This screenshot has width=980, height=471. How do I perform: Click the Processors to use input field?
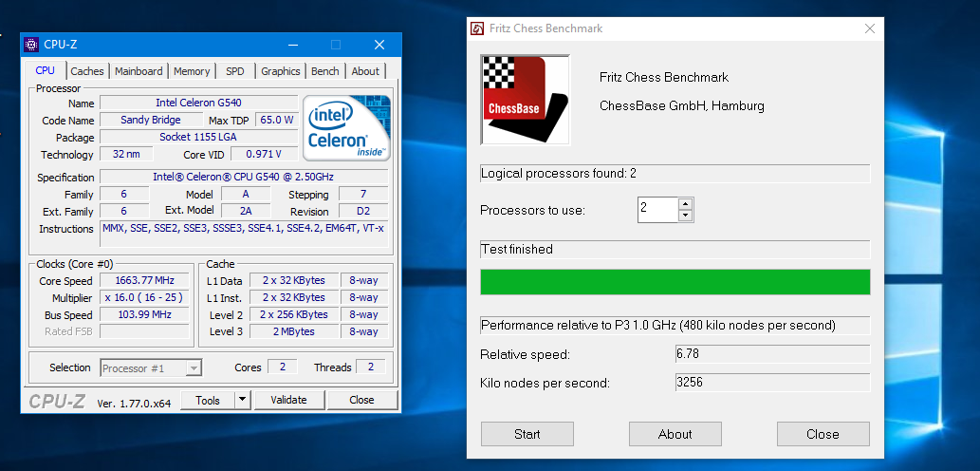point(658,210)
